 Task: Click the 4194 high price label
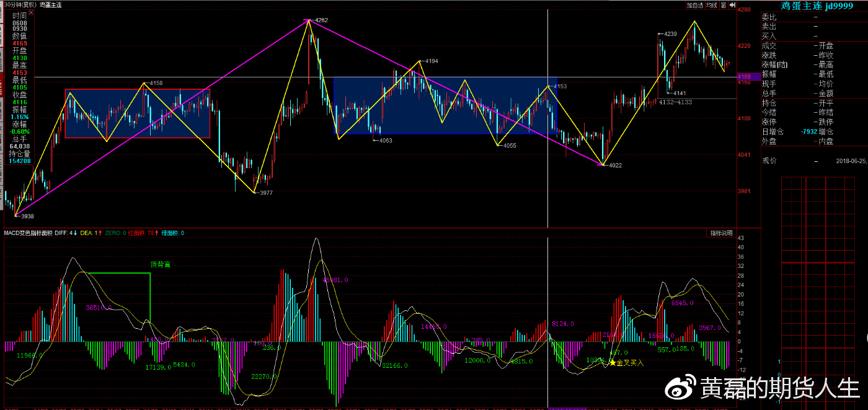click(431, 61)
